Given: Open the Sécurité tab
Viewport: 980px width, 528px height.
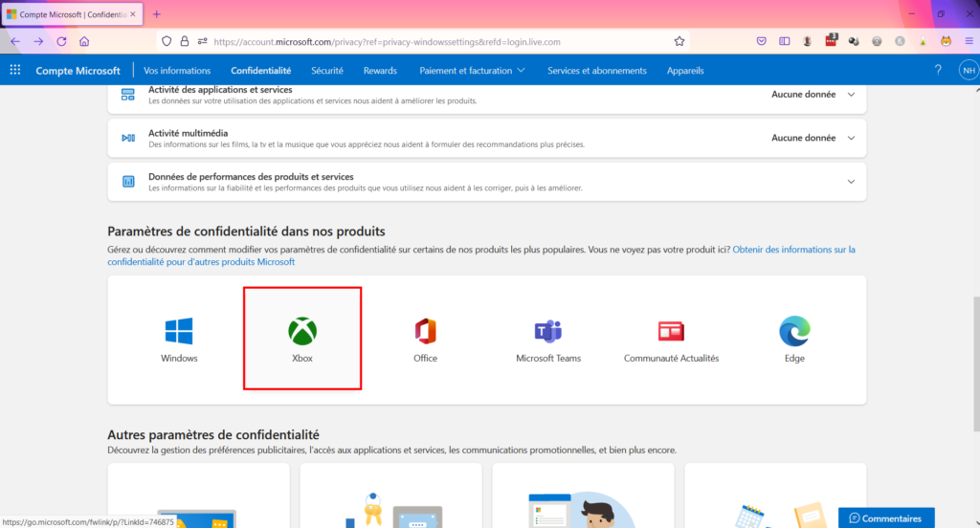Looking at the screenshot, I should tap(327, 71).
